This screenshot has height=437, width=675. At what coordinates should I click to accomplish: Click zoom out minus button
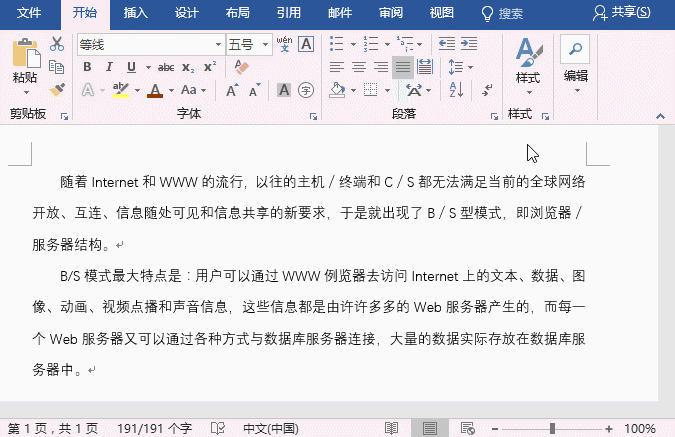(x=495, y=429)
